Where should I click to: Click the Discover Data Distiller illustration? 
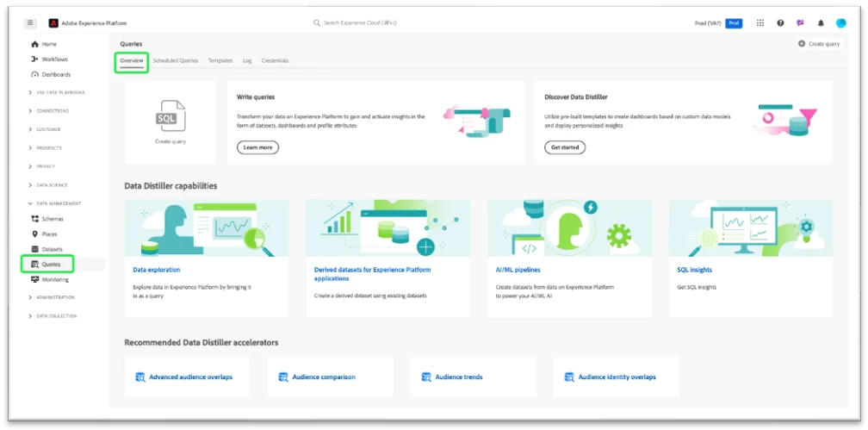point(785,120)
